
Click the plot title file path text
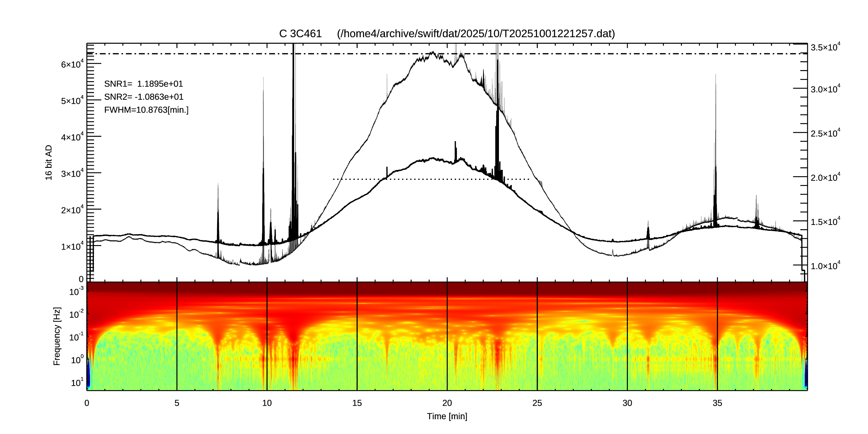[476, 34]
